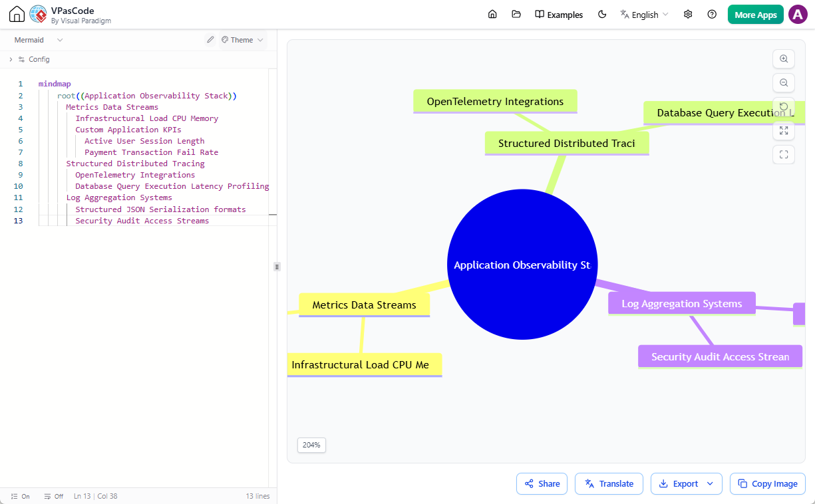Image resolution: width=815 pixels, height=504 pixels.
Task: Click the panel splitter handle
Action: coord(277,267)
